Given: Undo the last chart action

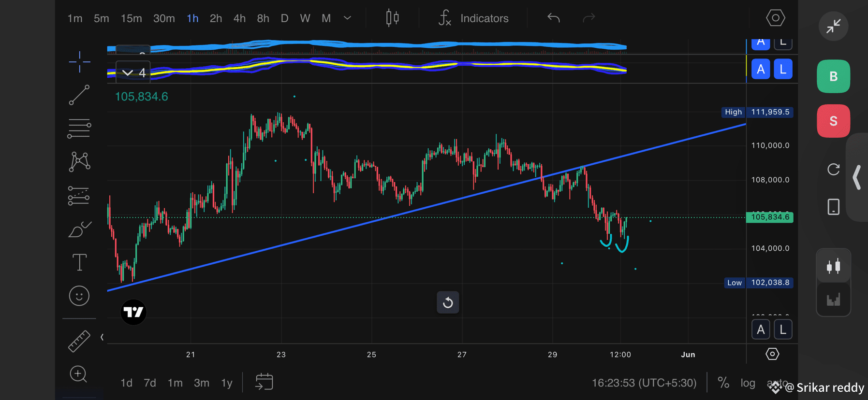Looking at the screenshot, I should [x=554, y=18].
